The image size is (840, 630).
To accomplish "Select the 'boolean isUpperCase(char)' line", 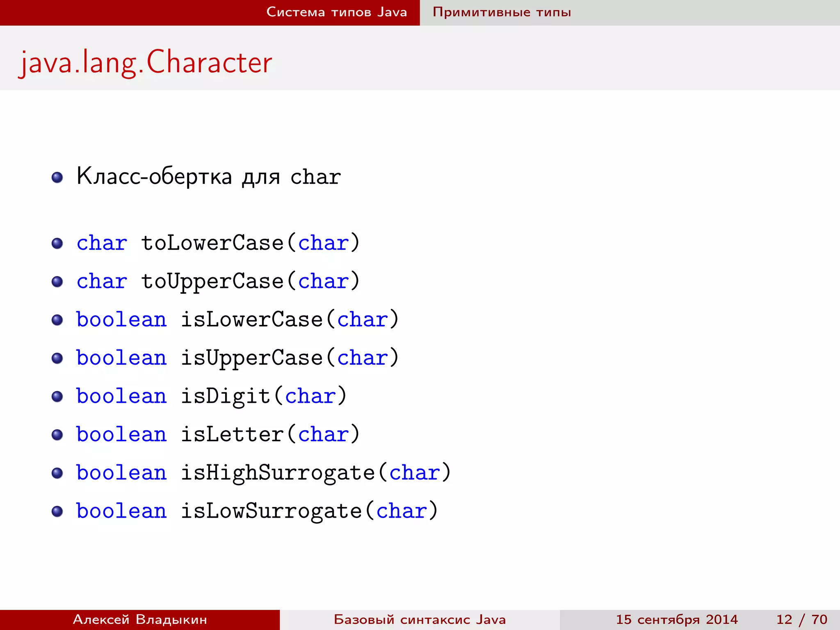I will (237, 358).
